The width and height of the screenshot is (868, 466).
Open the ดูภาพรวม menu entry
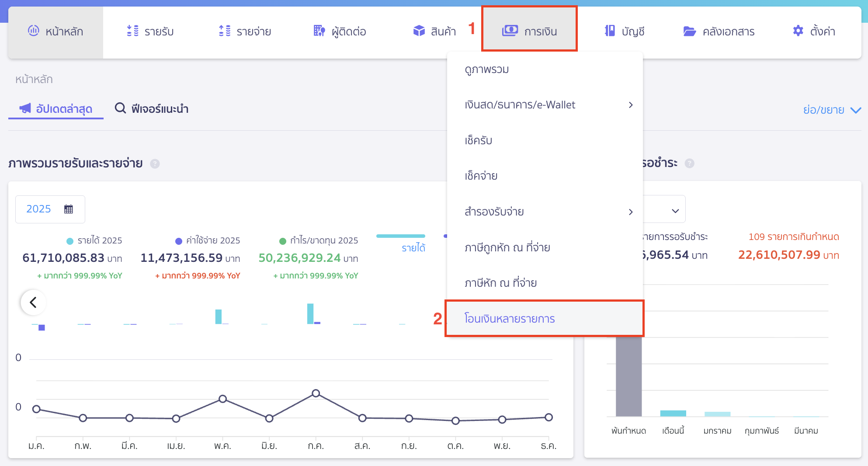pos(487,70)
